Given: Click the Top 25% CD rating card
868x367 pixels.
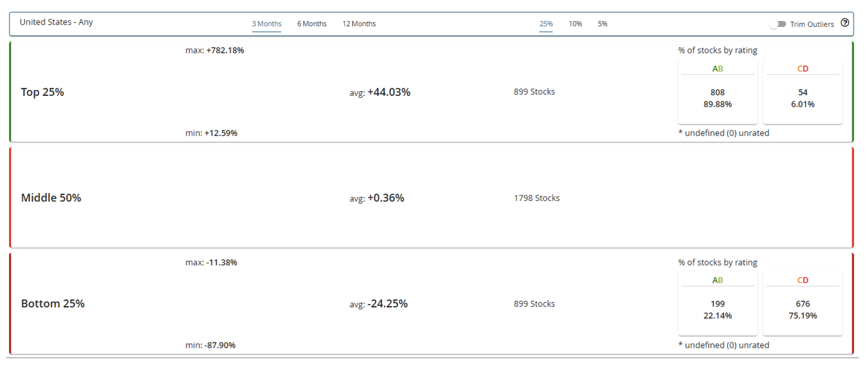Looking at the screenshot, I should point(803,92).
